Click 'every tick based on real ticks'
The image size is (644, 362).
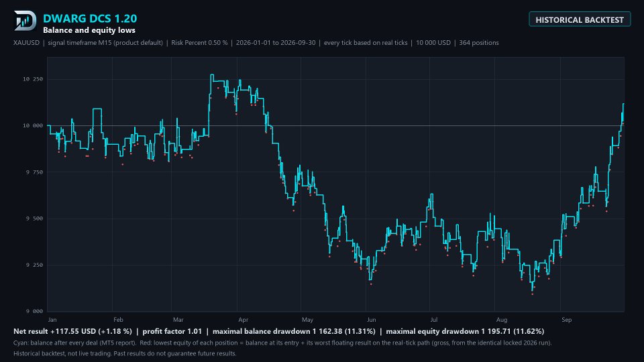coord(366,43)
